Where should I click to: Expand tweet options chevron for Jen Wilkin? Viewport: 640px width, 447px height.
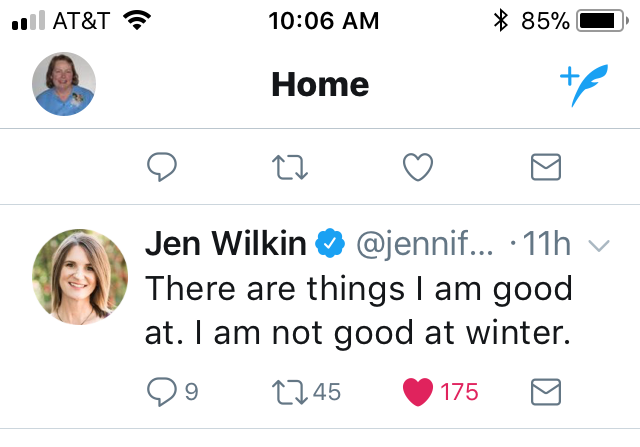click(598, 246)
